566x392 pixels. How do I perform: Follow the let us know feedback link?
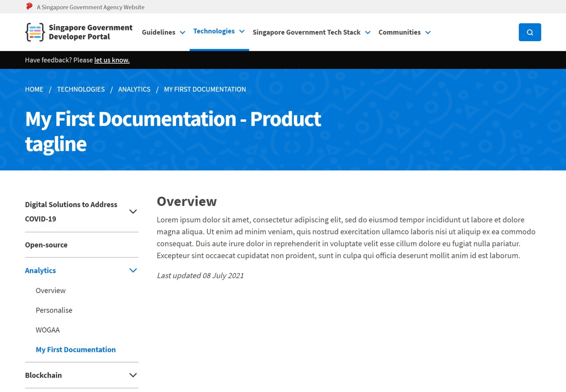coord(111,60)
